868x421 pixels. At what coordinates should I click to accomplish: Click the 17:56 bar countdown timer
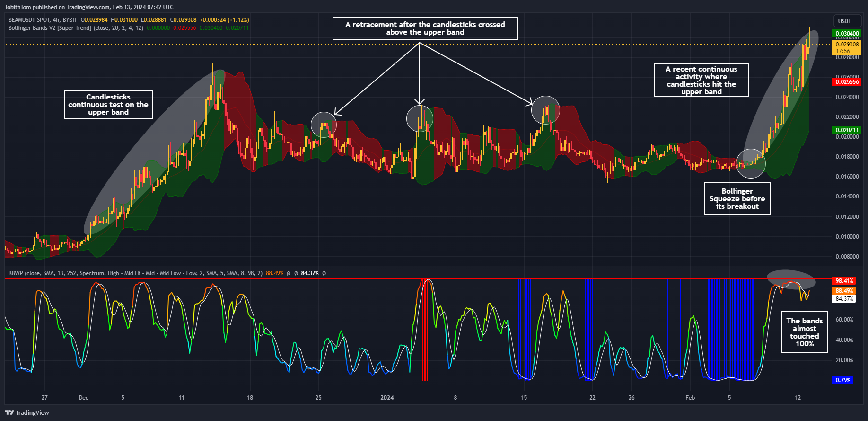tap(842, 51)
